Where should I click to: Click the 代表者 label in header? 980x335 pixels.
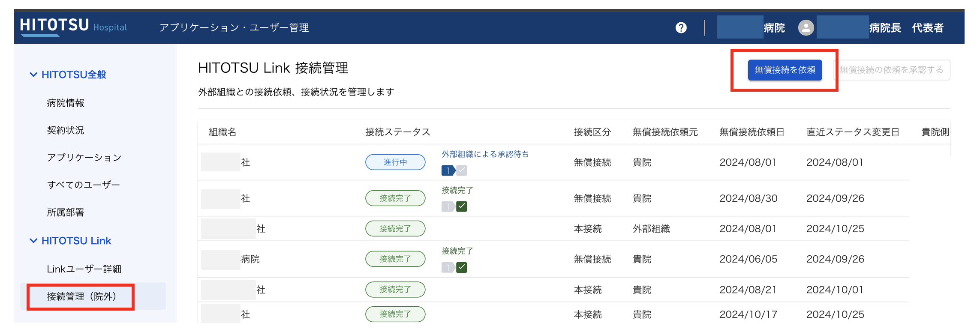928,28
